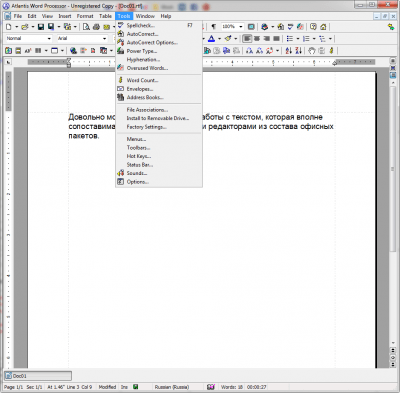This screenshot has width=400, height=393.
Task: Click the columns icon in the third toolbar
Action: 38,51
